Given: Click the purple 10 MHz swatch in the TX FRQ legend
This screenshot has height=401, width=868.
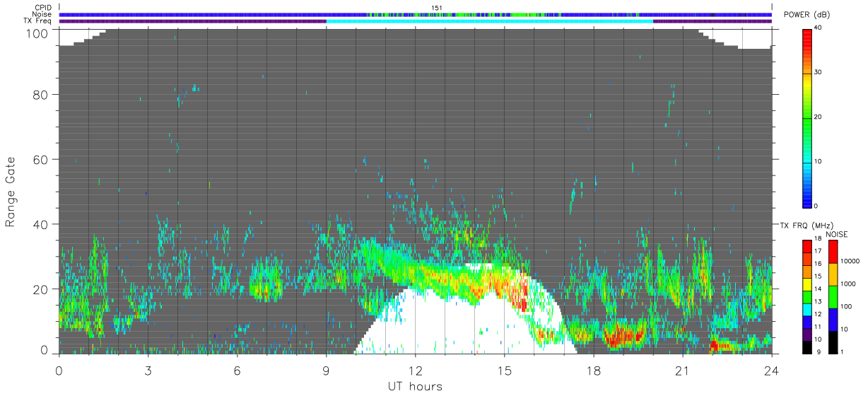Looking at the screenshot, I should [x=807, y=335].
